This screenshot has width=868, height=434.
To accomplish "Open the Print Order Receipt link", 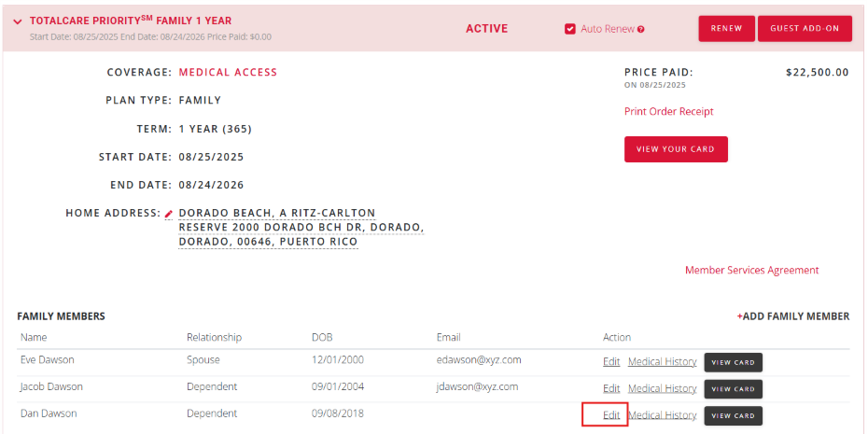I will (x=668, y=111).
